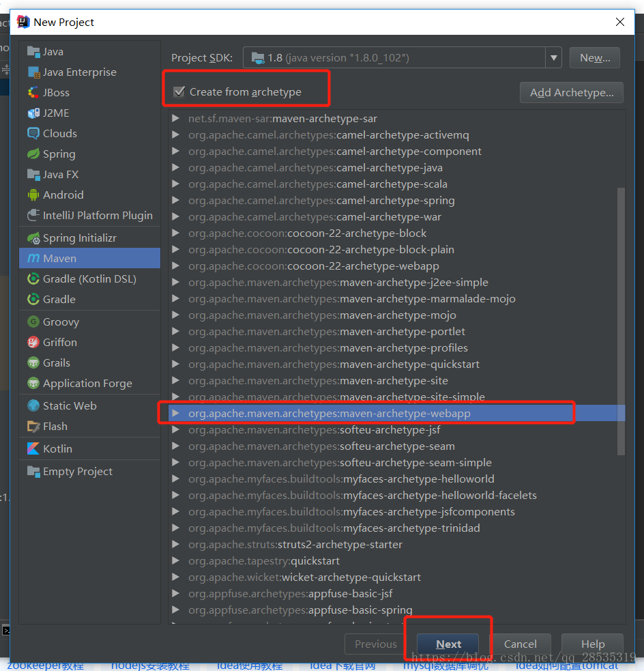Click the IntelliJ logo in title bar

(x=23, y=22)
